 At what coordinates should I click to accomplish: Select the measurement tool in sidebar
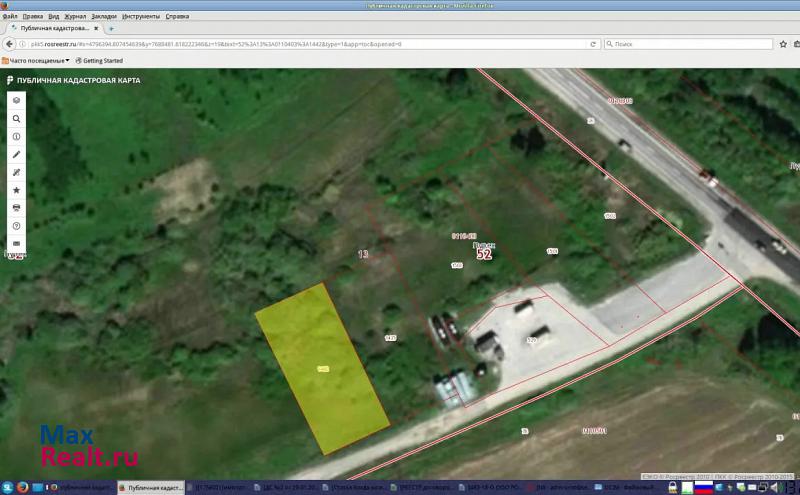(17, 172)
